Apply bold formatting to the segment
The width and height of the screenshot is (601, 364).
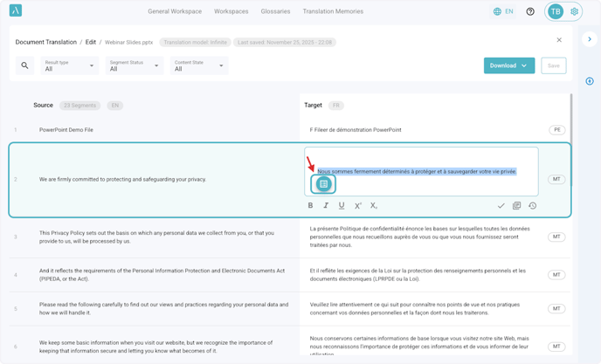[310, 206]
